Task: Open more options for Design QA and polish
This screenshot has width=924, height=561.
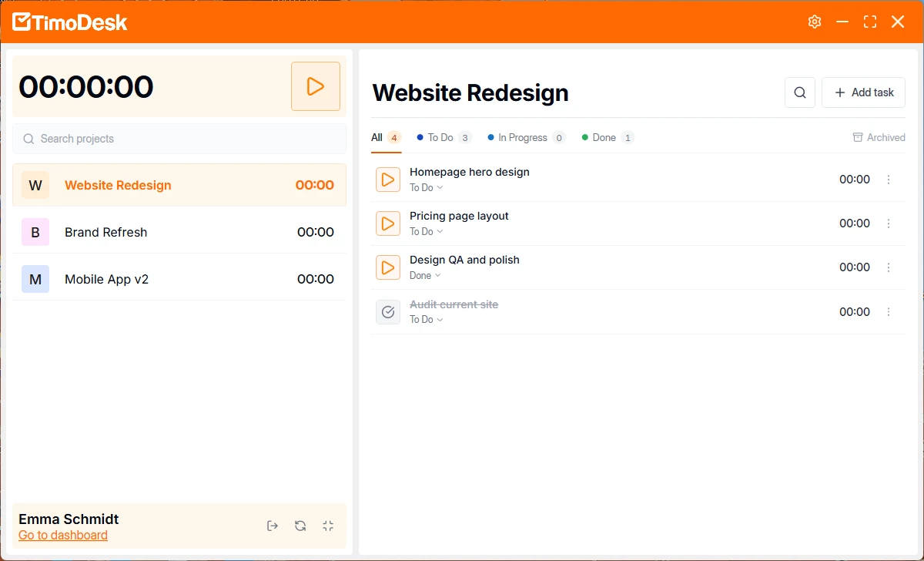Action: coord(889,267)
